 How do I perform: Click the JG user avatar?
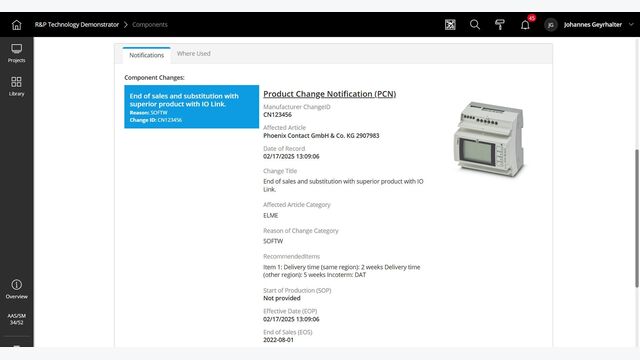point(551,25)
